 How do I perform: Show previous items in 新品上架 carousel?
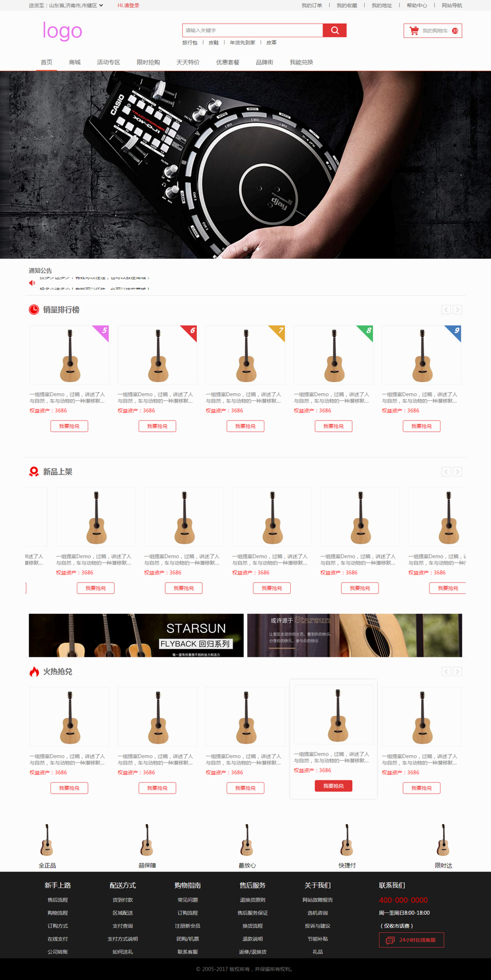click(447, 472)
